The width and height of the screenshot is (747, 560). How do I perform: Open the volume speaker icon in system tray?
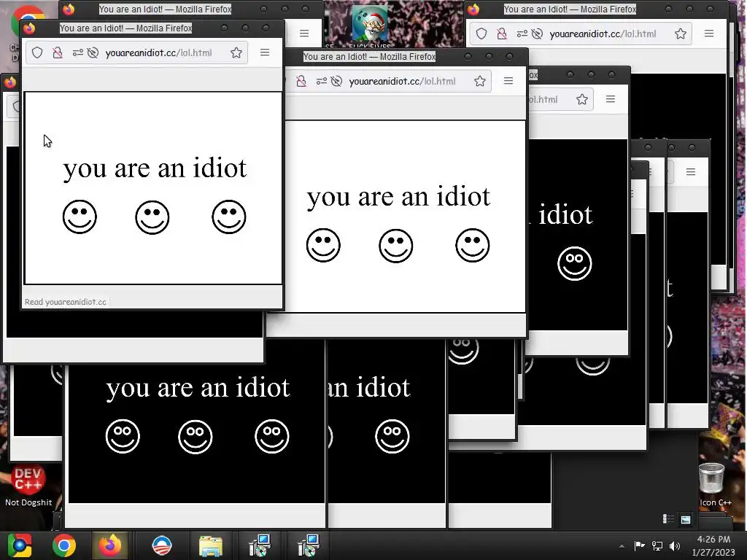point(675,545)
